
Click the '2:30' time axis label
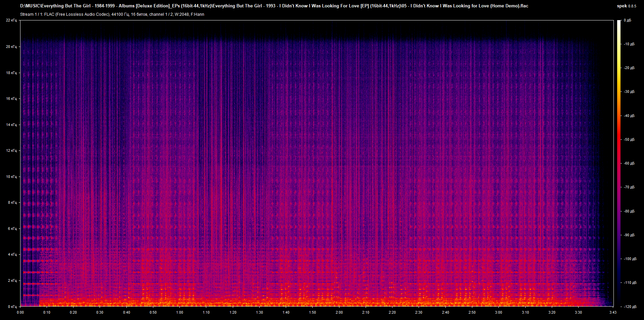[419, 312]
